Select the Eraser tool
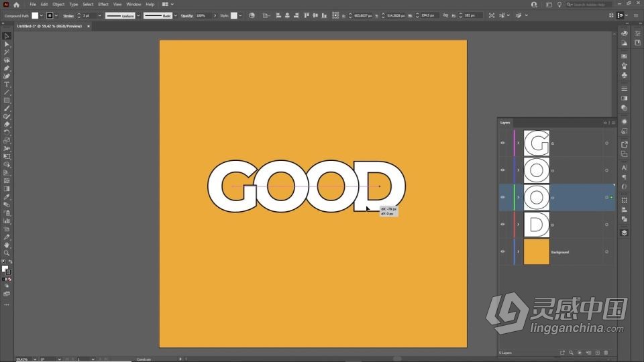 click(7, 125)
